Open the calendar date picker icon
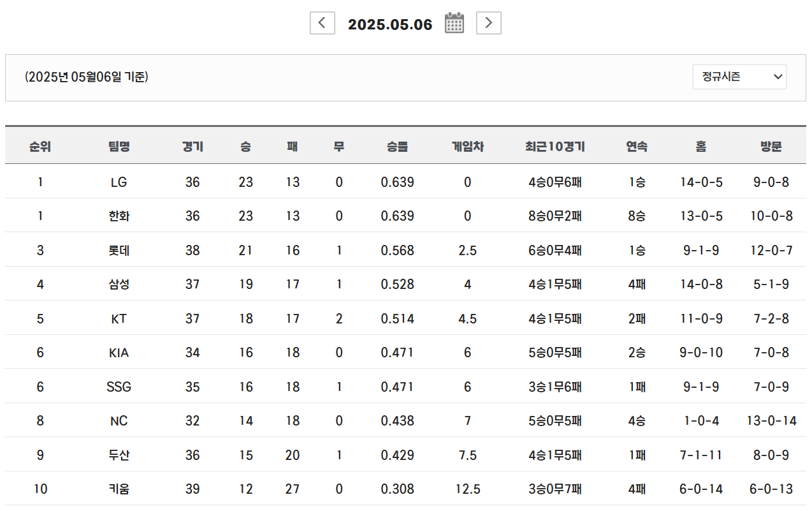The height and width of the screenshot is (511, 812). tap(454, 23)
